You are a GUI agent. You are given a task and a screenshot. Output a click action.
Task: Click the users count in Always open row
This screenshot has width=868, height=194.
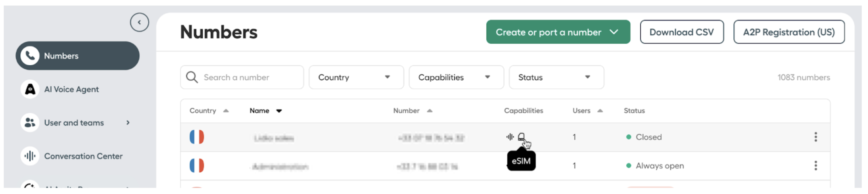pos(574,166)
